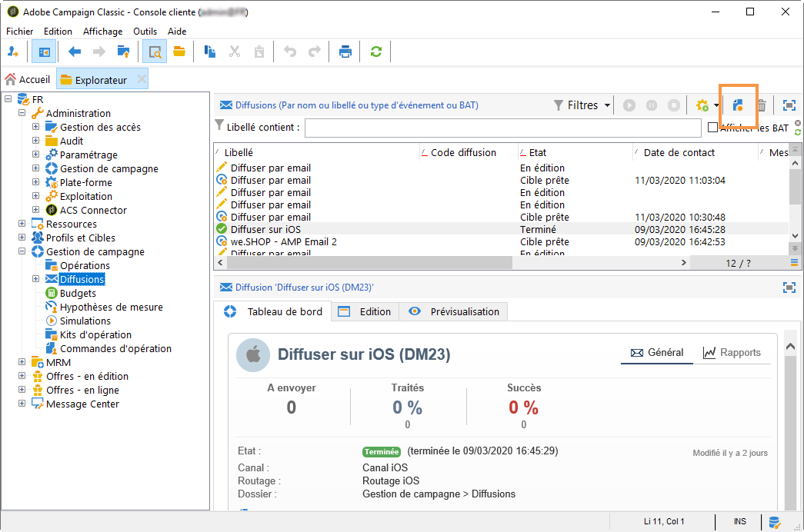Select Hypothèses de mesure tree item
This screenshot has width=804, height=532.
[x=112, y=307]
